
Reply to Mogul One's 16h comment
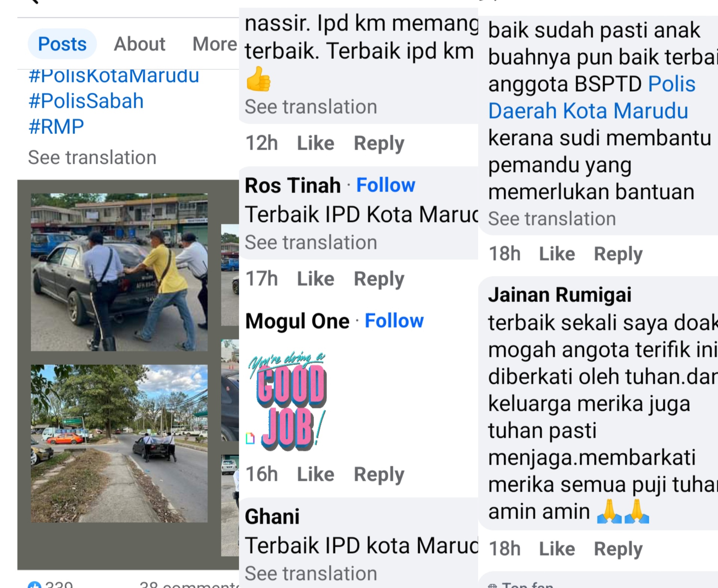click(379, 475)
